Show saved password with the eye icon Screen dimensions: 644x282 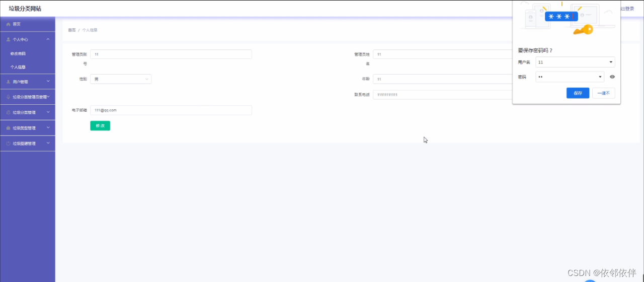tap(612, 77)
